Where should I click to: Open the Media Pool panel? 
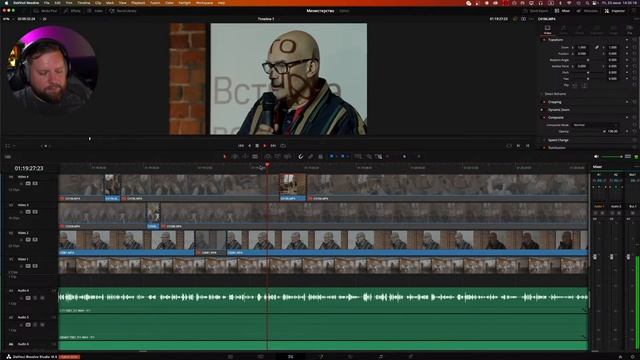click(45, 11)
